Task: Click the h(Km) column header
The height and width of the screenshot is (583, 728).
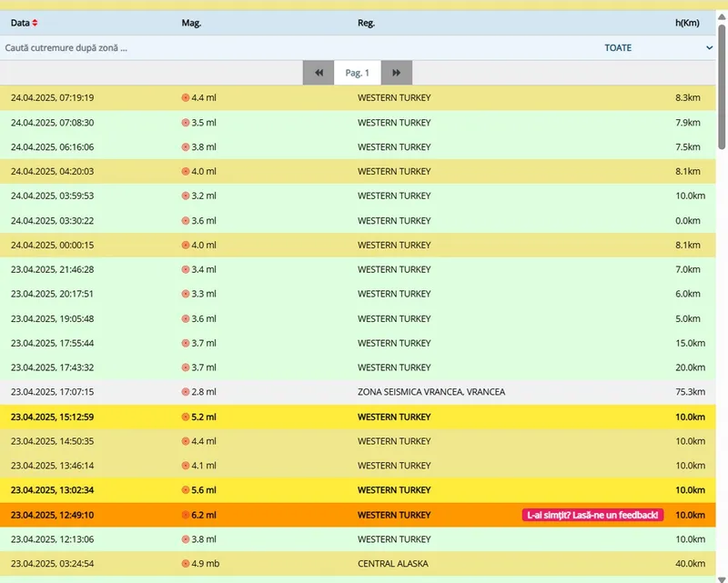Action: coord(687,23)
